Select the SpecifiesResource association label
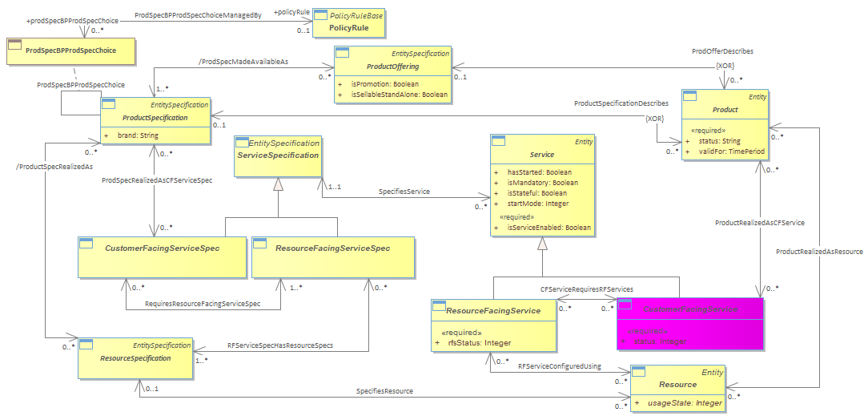This screenshot has width=868, height=420. click(x=384, y=391)
